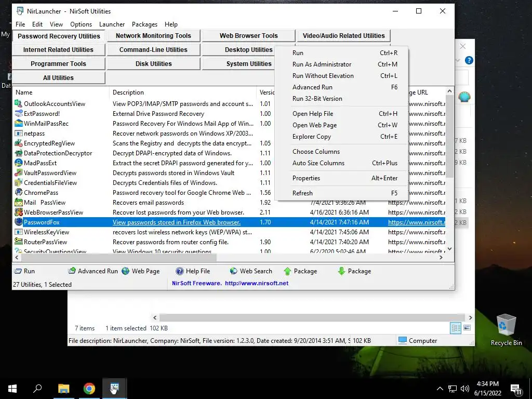The height and width of the screenshot is (399, 532).
Task: Click the Explorer window help icon
Action: [x=469, y=60]
